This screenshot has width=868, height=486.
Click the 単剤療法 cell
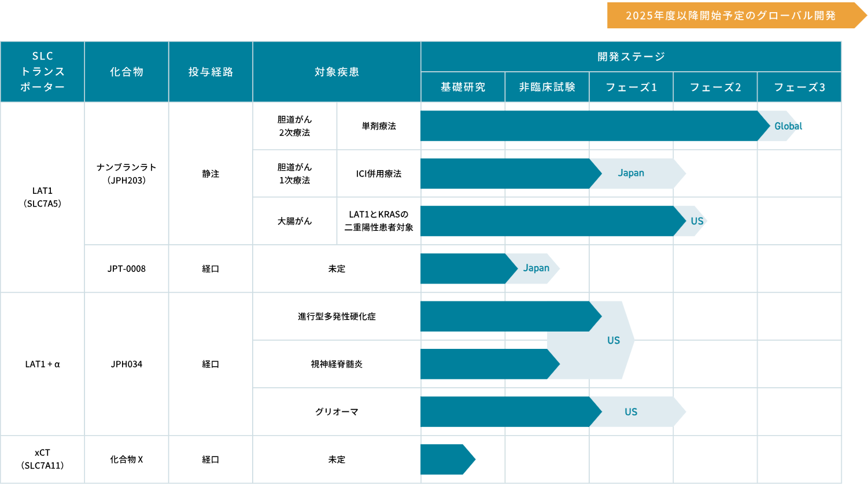click(x=379, y=126)
